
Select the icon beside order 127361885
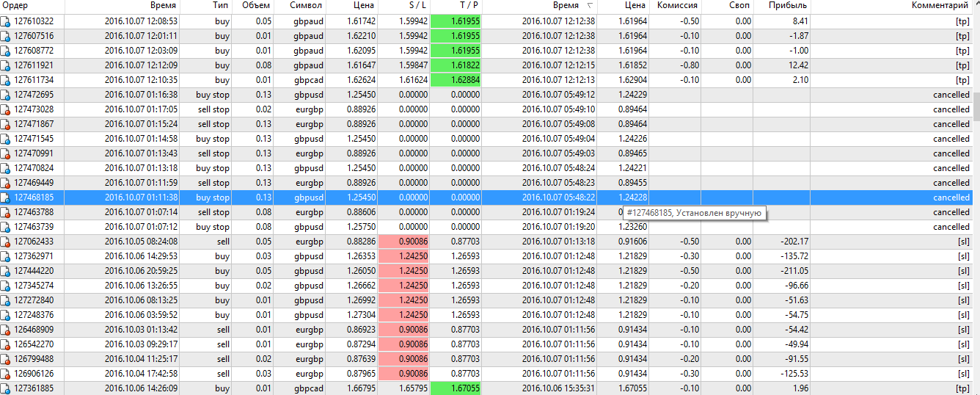6,388
